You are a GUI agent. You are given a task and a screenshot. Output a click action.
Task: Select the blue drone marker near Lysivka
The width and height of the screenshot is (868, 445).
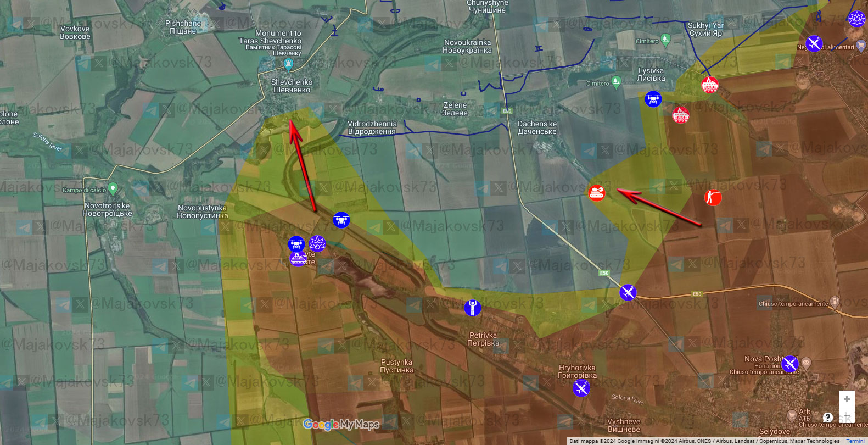[x=653, y=99]
